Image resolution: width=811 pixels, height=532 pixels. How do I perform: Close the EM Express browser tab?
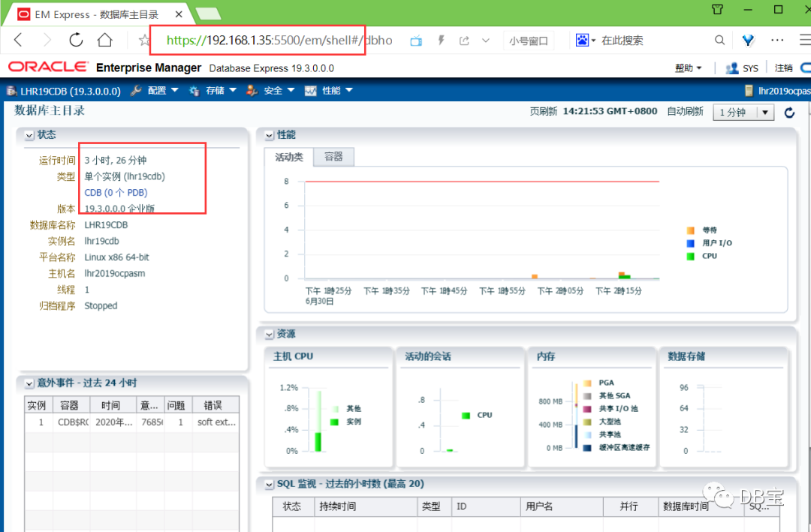[179, 14]
